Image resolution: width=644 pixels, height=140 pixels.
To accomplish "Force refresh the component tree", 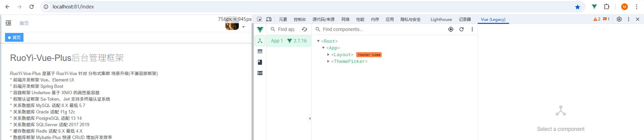I will (x=462, y=29).
